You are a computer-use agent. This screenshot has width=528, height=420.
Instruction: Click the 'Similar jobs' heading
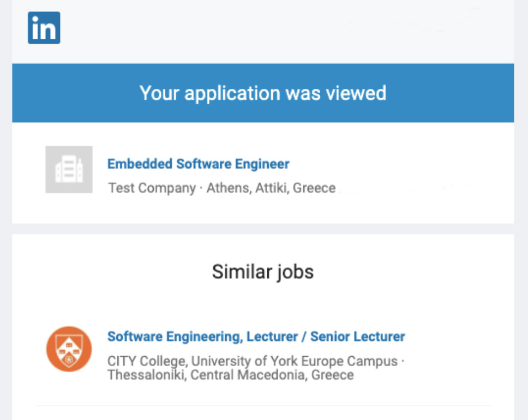tap(263, 272)
